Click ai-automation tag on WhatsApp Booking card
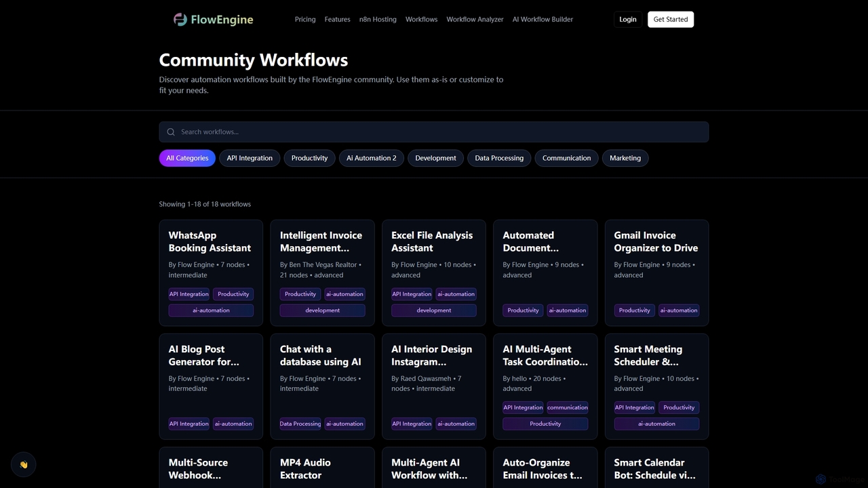868x488 pixels. [211, 310]
